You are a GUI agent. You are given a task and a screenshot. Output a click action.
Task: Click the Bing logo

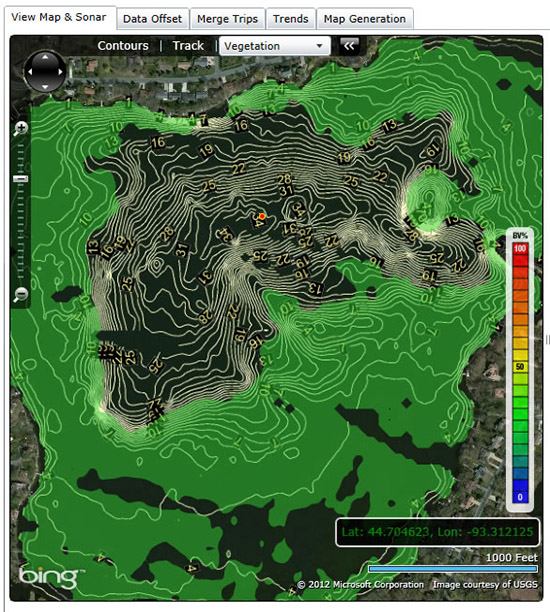(50, 577)
